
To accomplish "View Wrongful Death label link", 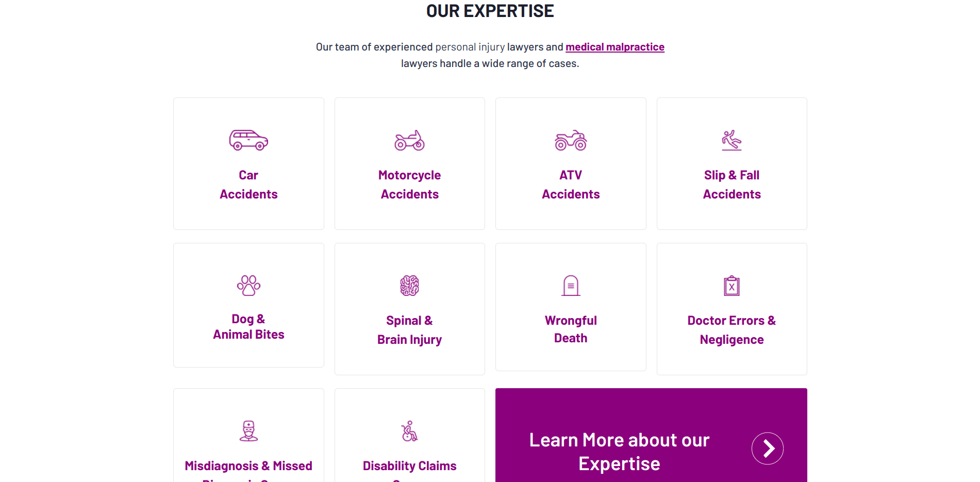I will [x=571, y=329].
